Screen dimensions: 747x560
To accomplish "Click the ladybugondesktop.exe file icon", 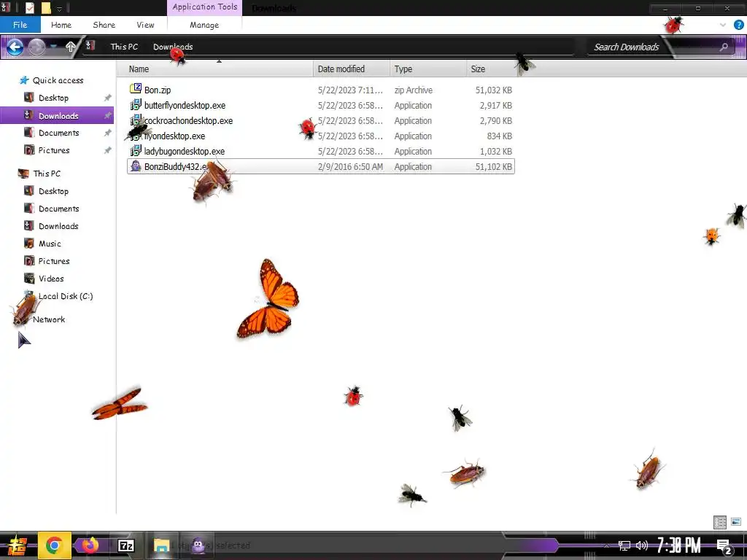I will point(136,150).
